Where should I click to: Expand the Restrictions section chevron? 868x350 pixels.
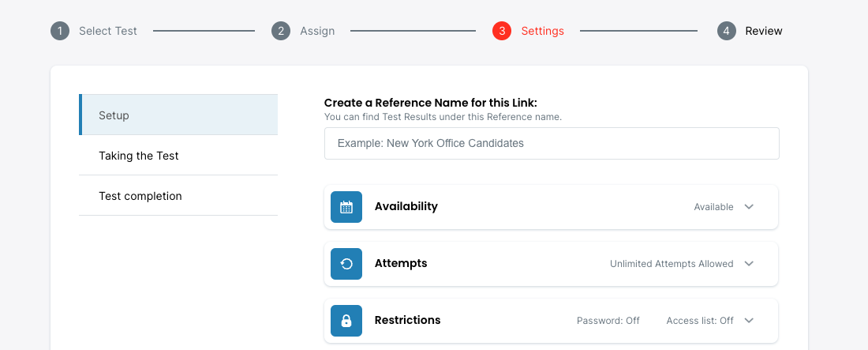749,321
